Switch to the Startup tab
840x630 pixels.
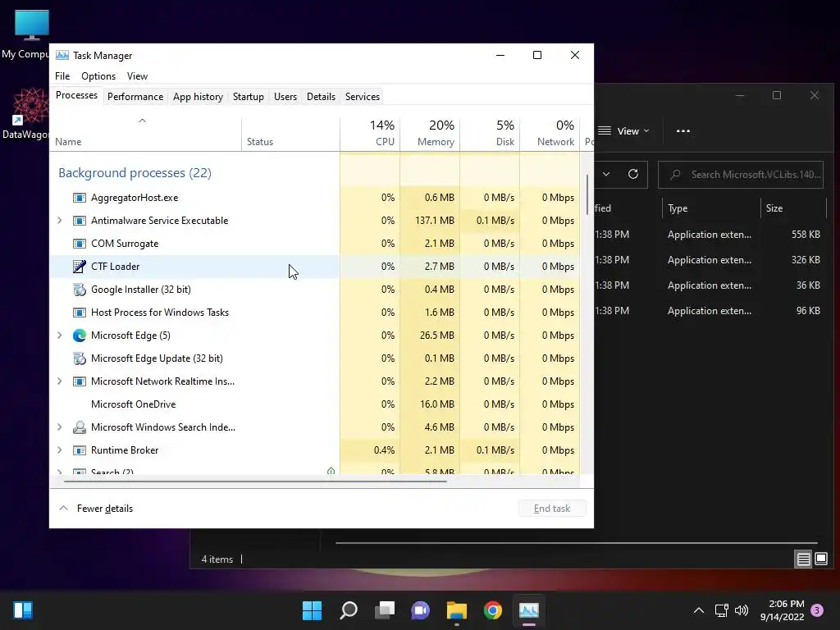point(248,97)
